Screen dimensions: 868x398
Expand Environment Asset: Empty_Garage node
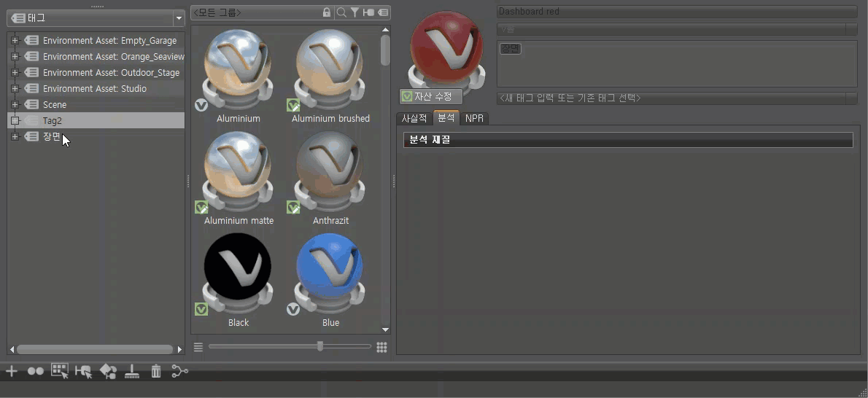click(15, 40)
